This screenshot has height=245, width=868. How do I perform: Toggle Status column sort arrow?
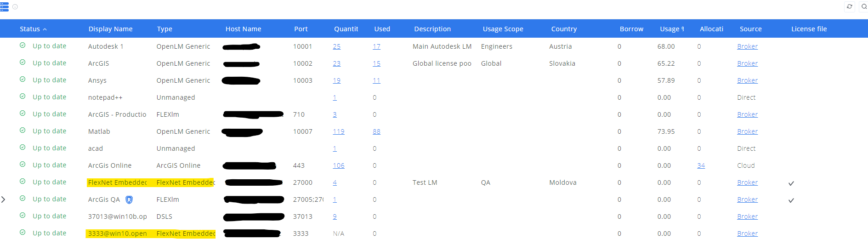[45, 29]
